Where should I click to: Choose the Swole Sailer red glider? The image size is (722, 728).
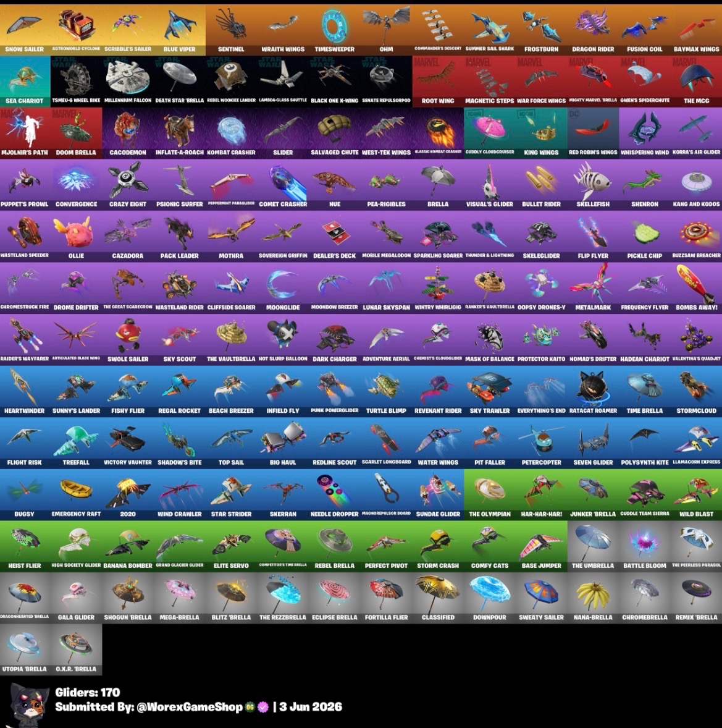tap(128, 339)
